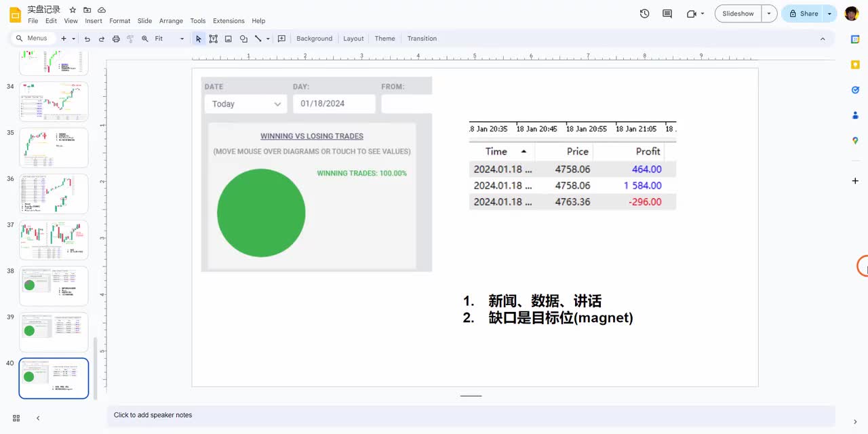Open the move to folder icon
The image size is (868, 434).
click(x=87, y=10)
